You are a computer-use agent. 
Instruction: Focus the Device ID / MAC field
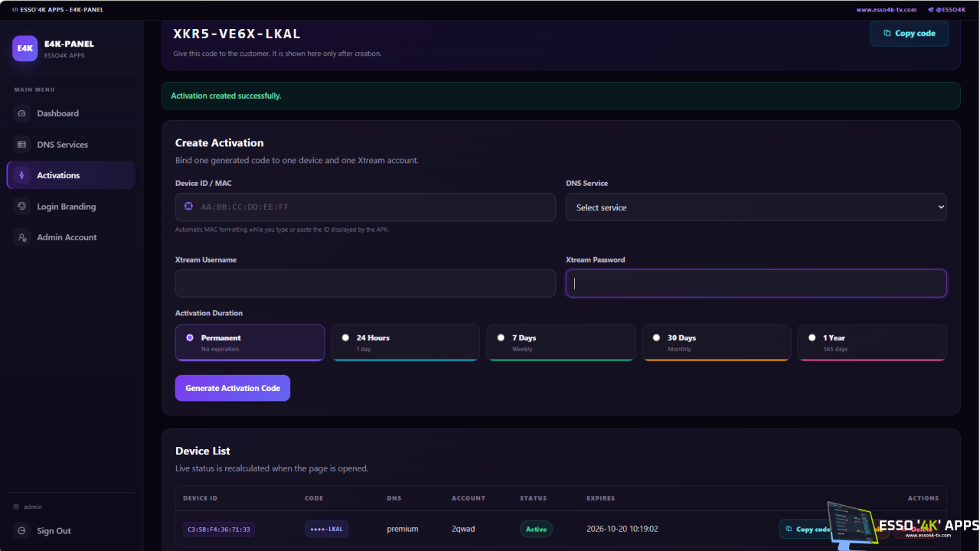[365, 207]
